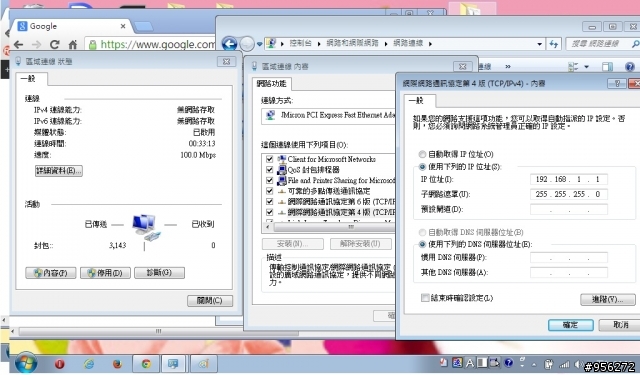The width and height of the screenshot is (640, 375).
Task: Click the 內容(P) properties button in status dialog
Action: click(x=51, y=273)
